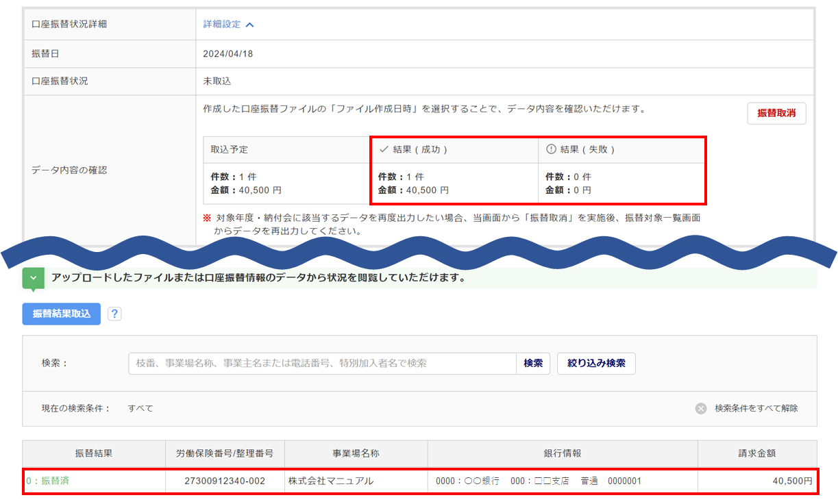Select the 株式会社マニュアル row cell
Screen dimensions: 838x504
click(331, 481)
